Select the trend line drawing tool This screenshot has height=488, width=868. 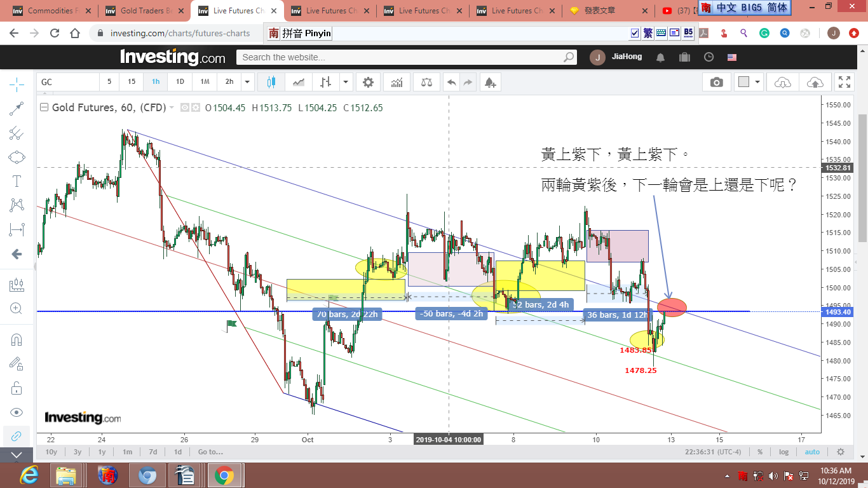click(x=17, y=109)
